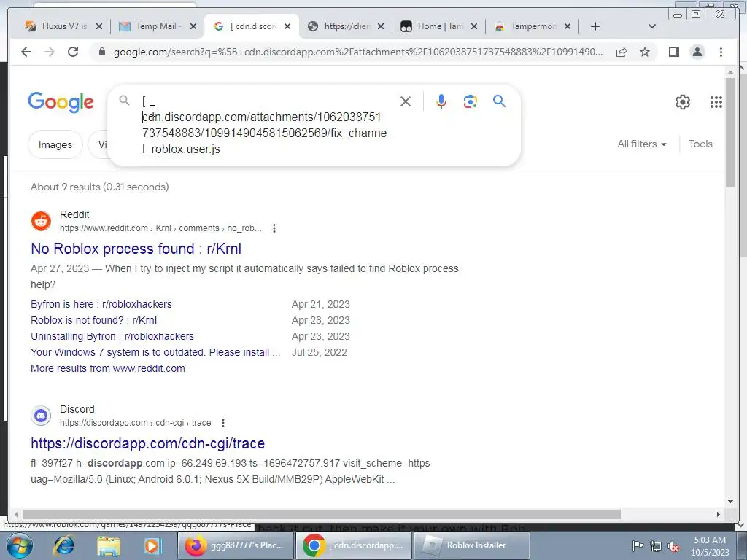Open Windows Media Player from taskbar
This screenshot has height=560, width=747.
[152, 545]
